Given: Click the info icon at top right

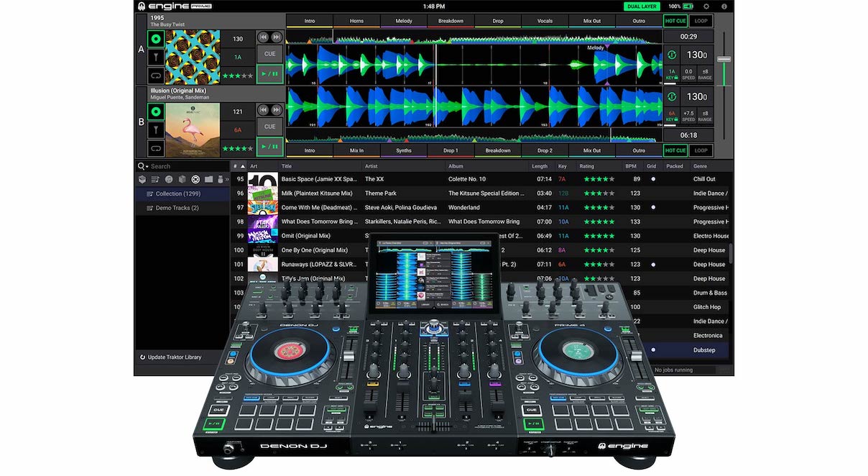Looking at the screenshot, I should [724, 6].
